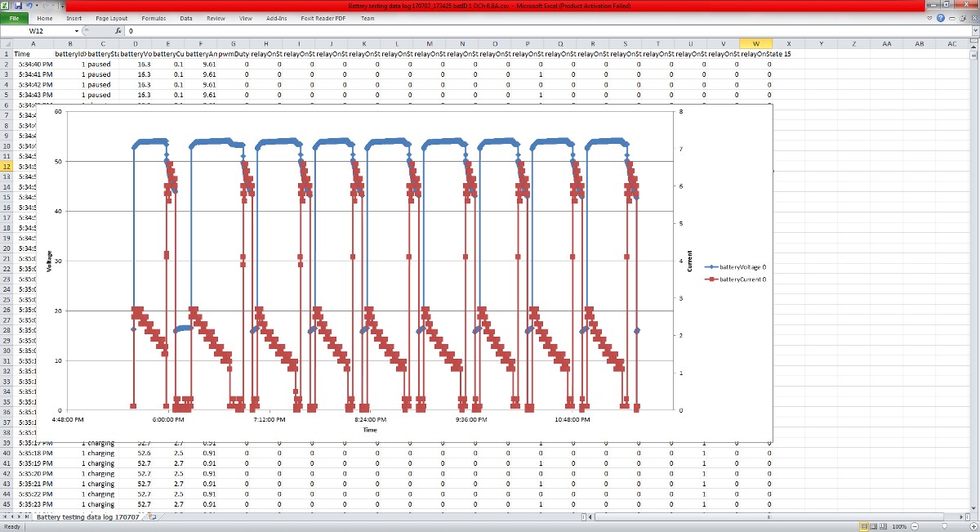Image resolution: width=980 pixels, height=532 pixels.
Task: Click the vertical scrollbar down arrow
Action: click(975, 507)
